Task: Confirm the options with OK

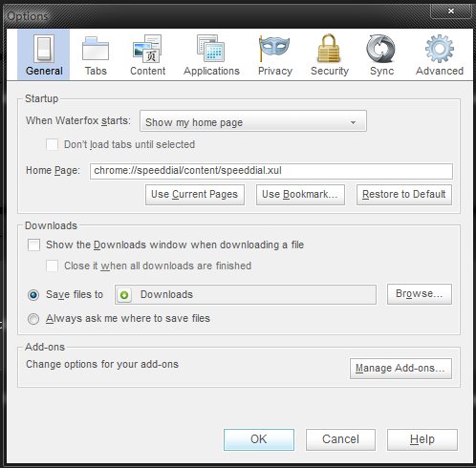Action: [x=259, y=439]
